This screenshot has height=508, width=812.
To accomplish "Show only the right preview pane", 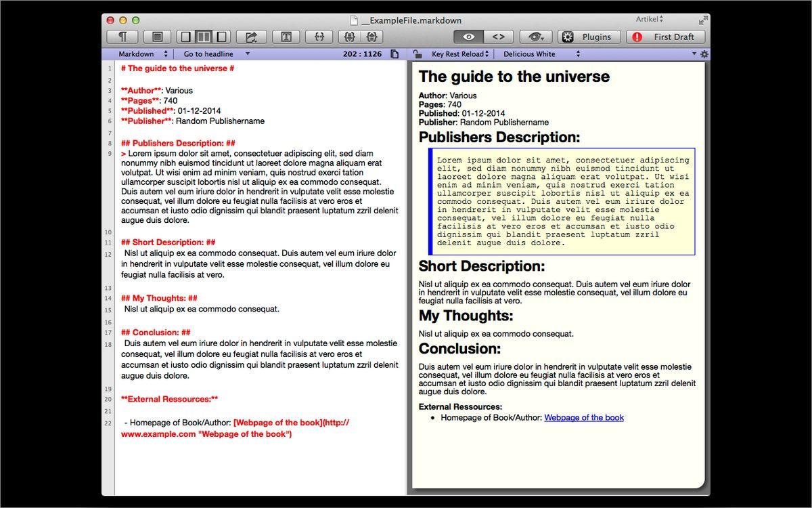I will 221,37.
